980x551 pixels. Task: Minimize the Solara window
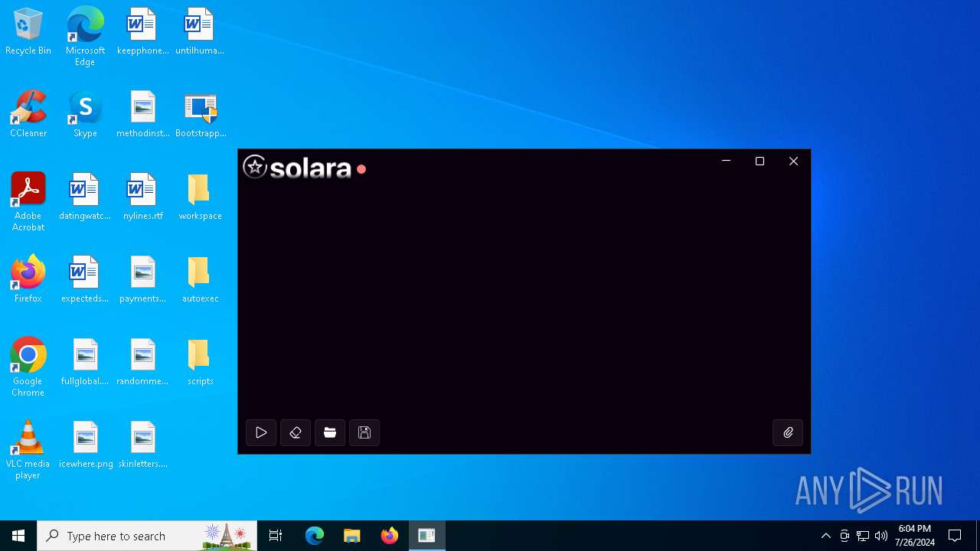pyautogui.click(x=726, y=161)
